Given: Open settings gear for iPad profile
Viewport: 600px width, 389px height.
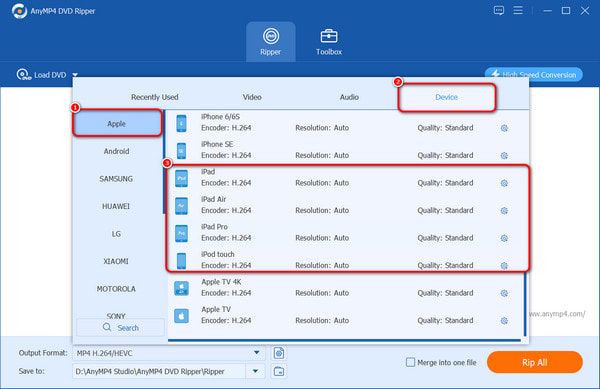Looking at the screenshot, I should pyautogui.click(x=504, y=183).
